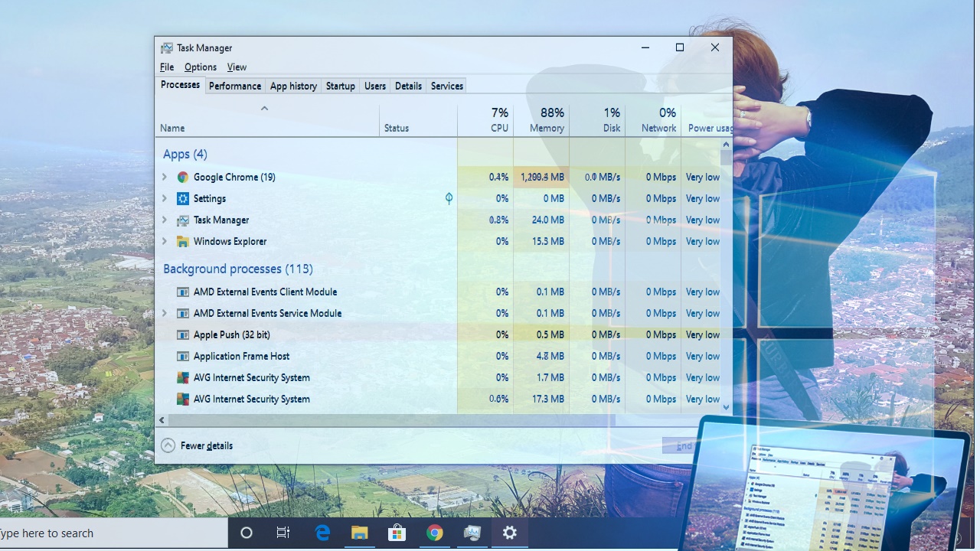Screen dimensions: 980x551
Task: Click the Task View taskbar icon
Action: point(283,533)
